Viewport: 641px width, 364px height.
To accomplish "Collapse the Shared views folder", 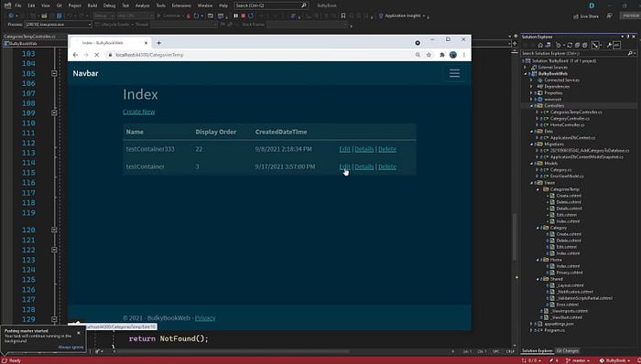I will 538,279.
